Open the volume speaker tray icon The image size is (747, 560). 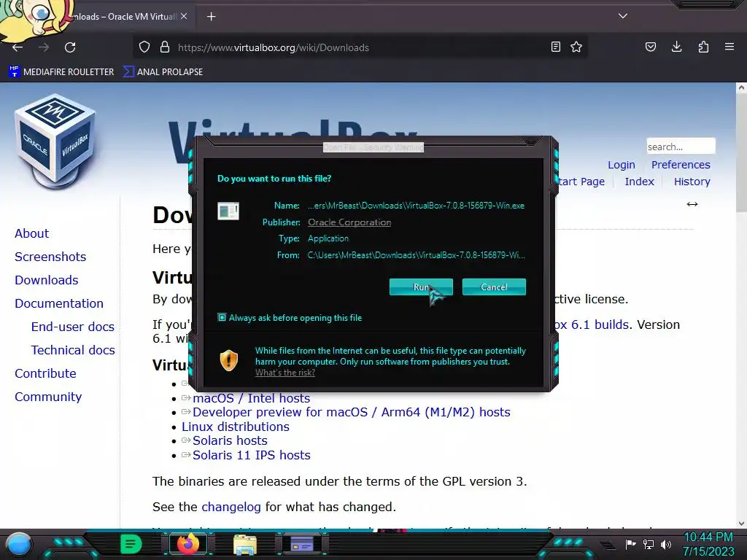coord(666,544)
